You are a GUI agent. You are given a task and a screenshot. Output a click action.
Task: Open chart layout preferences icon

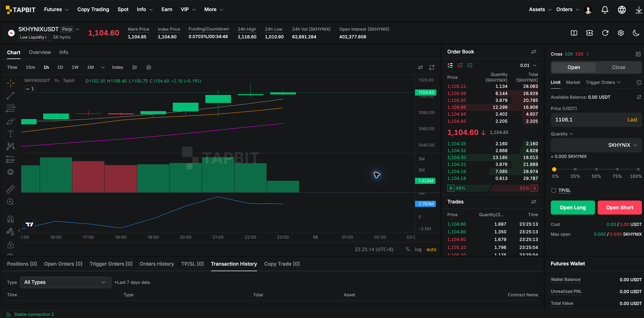pos(420,67)
